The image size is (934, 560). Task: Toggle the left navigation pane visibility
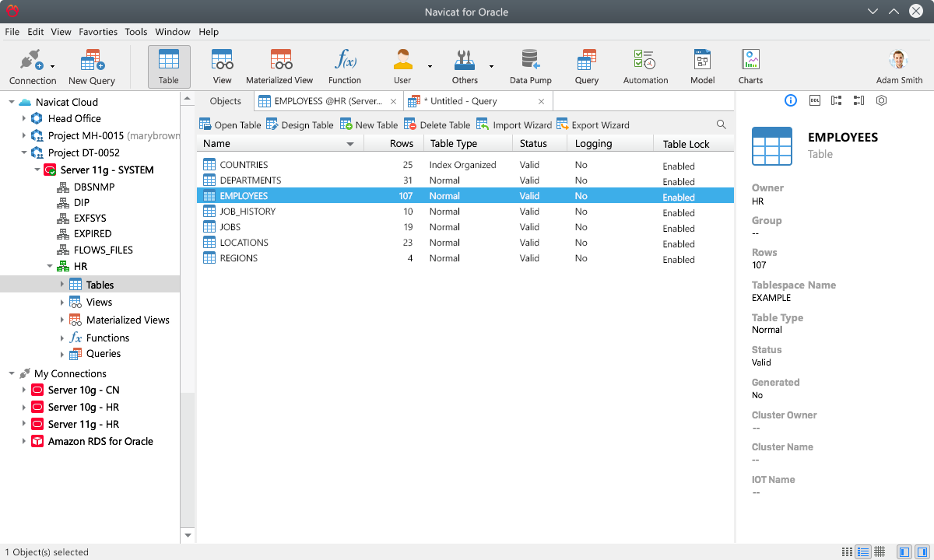click(904, 552)
